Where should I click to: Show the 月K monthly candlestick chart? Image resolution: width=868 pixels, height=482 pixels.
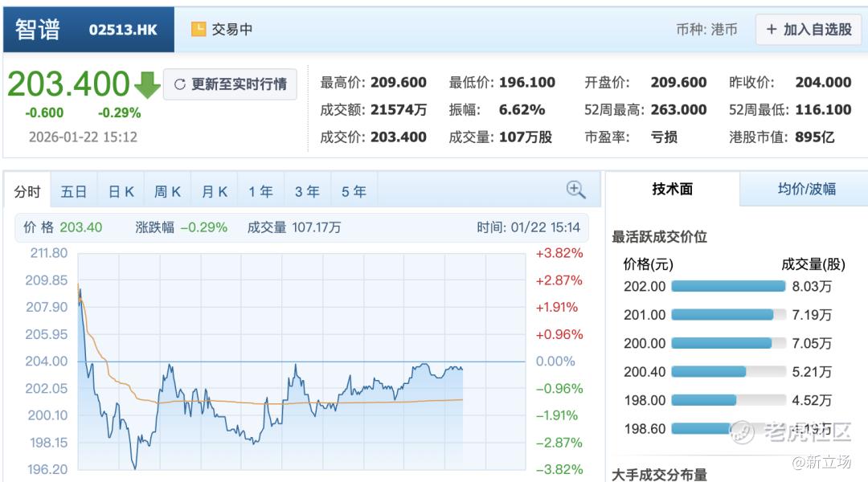(x=214, y=191)
